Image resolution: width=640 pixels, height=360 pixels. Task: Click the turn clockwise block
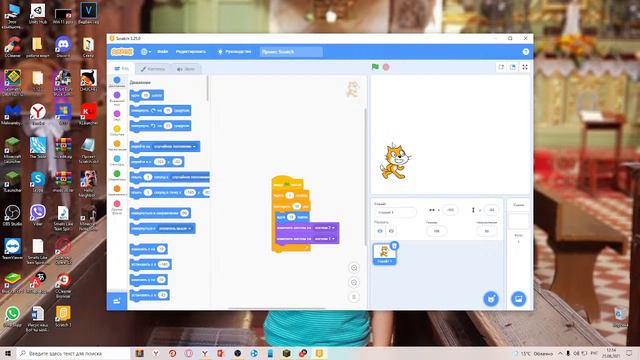pyautogui.click(x=160, y=111)
